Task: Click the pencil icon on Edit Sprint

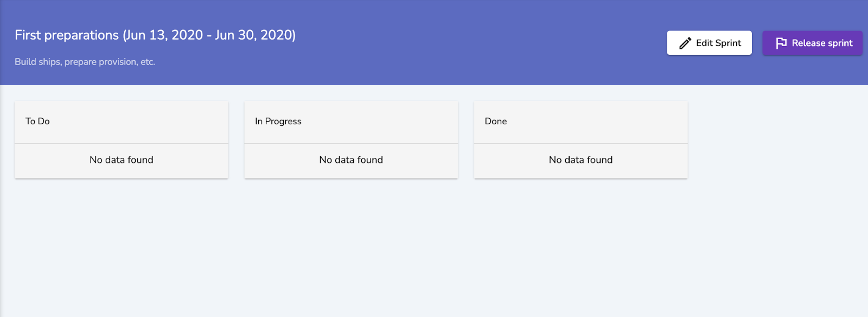Action: click(685, 43)
